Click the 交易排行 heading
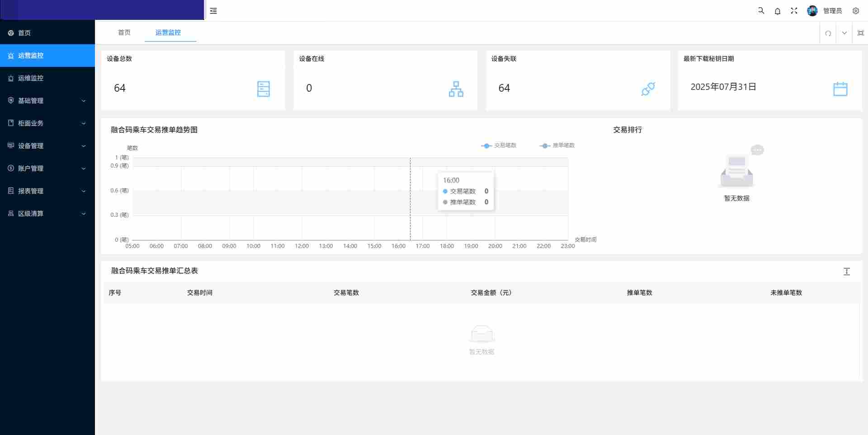 click(x=627, y=130)
